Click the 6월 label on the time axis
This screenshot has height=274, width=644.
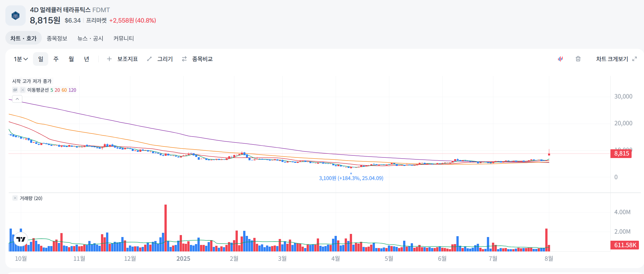(442, 258)
